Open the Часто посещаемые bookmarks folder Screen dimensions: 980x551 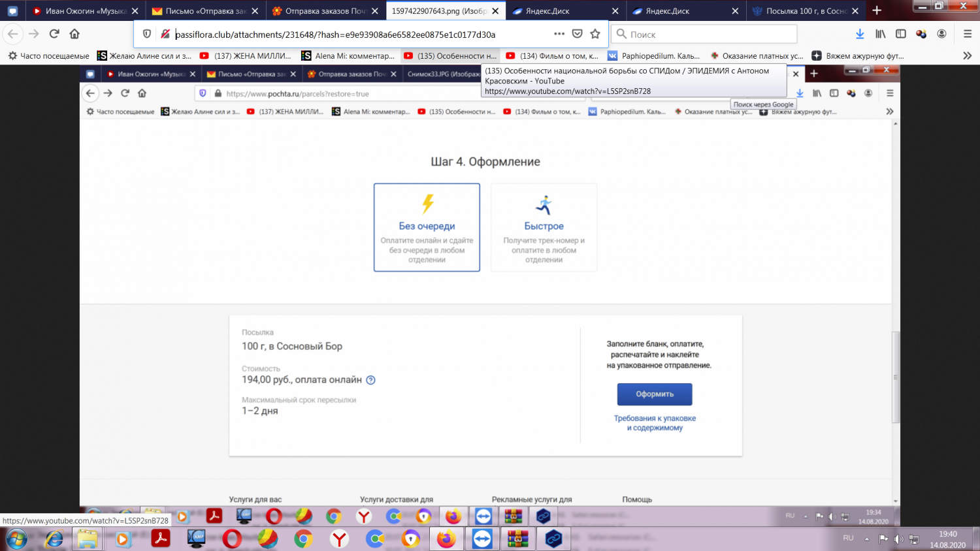click(x=48, y=55)
